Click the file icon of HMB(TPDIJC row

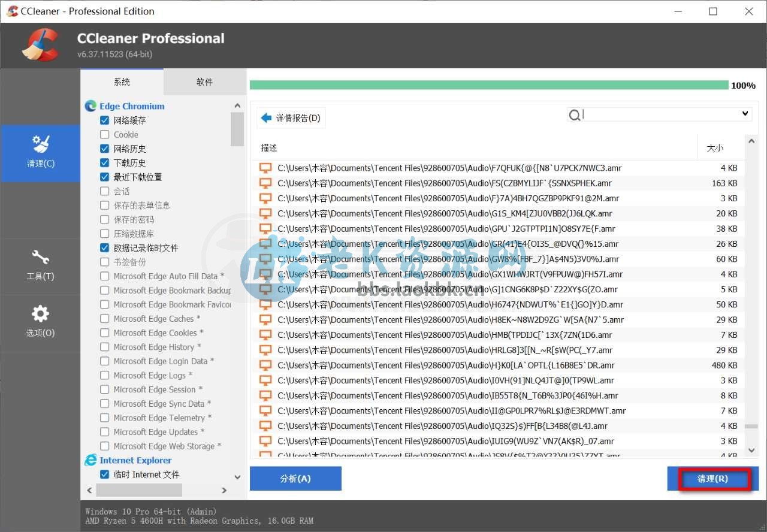[x=265, y=335]
